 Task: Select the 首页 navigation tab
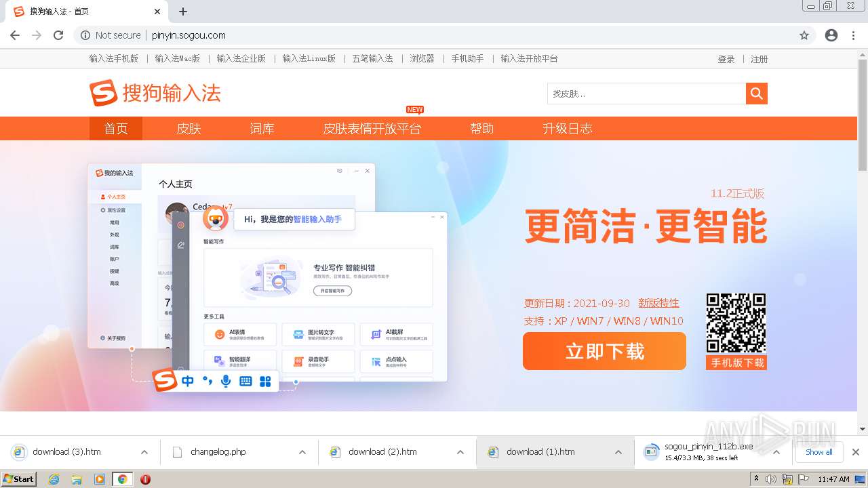point(116,128)
